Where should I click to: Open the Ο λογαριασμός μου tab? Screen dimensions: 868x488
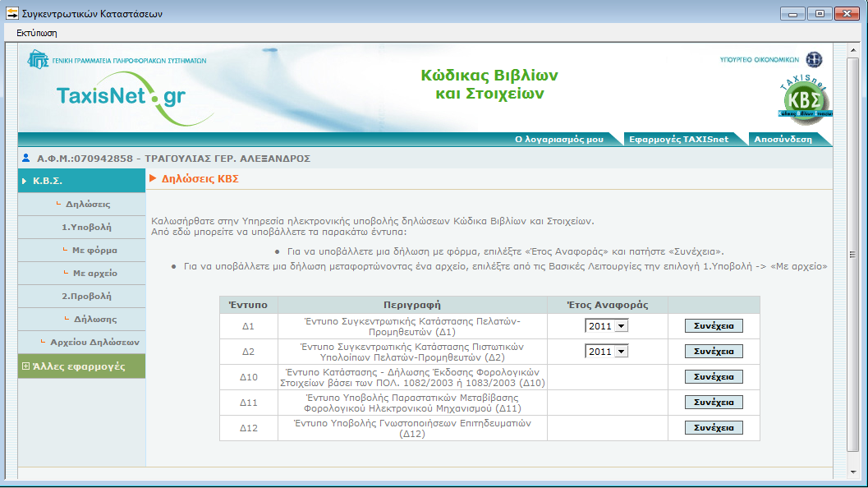[x=559, y=140]
